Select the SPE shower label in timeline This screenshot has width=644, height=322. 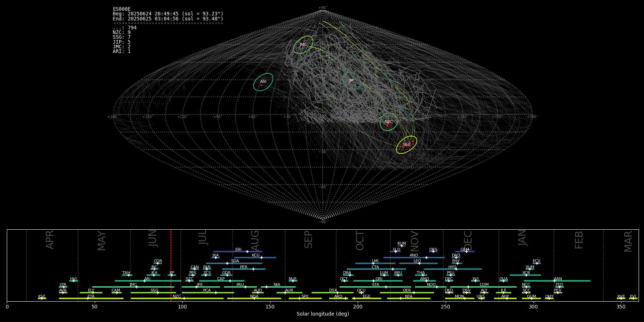coord(305,297)
